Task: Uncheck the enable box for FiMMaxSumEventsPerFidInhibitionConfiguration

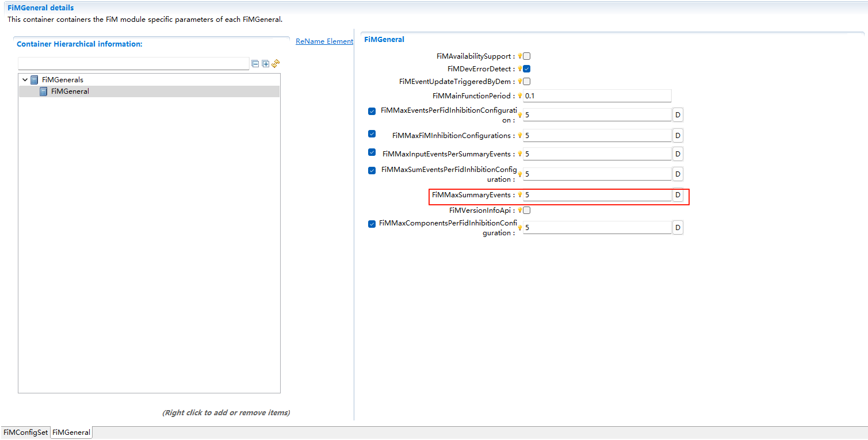Action: pyautogui.click(x=372, y=170)
